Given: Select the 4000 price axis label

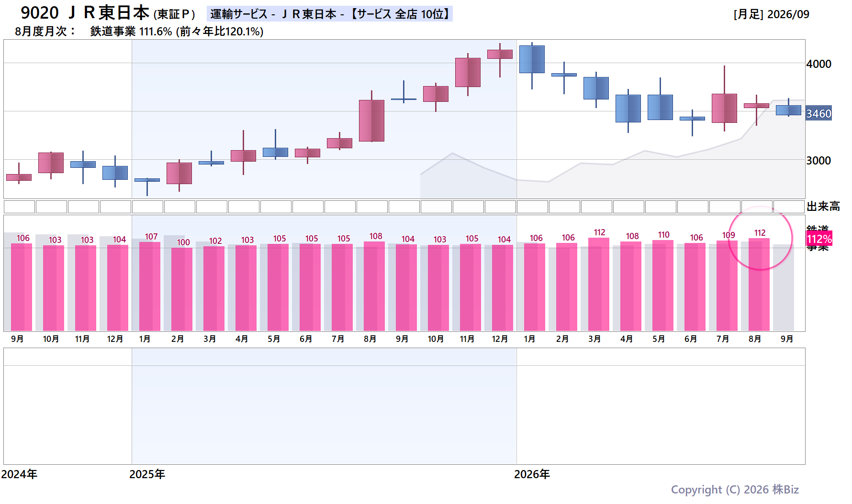Looking at the screenshot, I should [818, 64].
